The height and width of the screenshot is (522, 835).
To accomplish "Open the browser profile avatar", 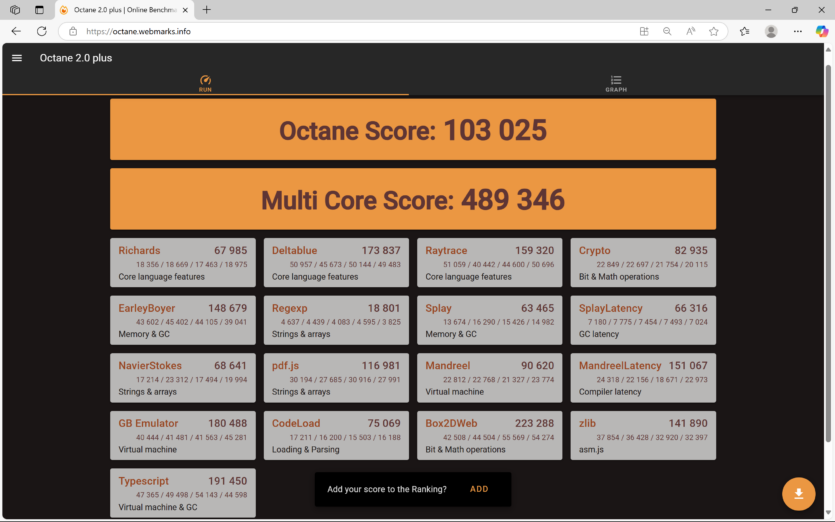I will click(771, 31).
